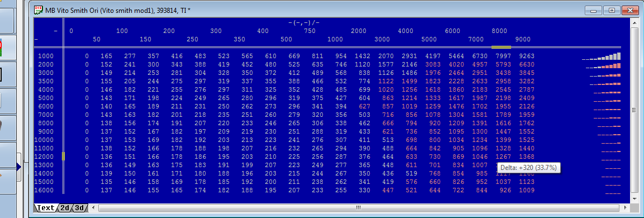
Task: Switch to the Text tab
Action: pos(45,208)
